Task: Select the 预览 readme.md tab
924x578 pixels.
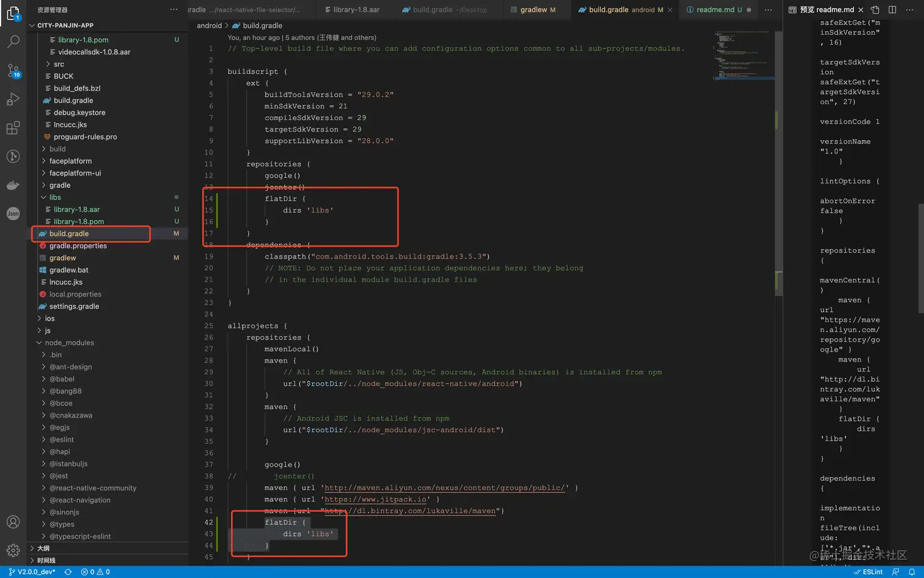Action: 827,10
